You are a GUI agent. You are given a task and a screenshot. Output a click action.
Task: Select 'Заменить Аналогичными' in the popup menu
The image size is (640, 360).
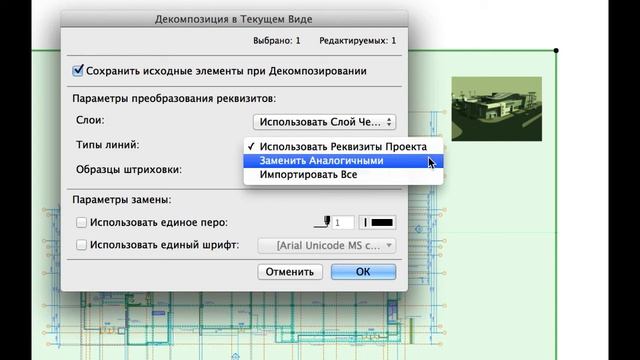(x=343, y=161)
